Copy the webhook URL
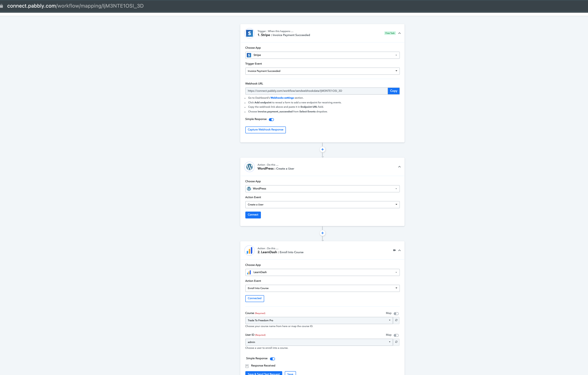The height and width of the screenshot is (375, 588). [393, 91]
